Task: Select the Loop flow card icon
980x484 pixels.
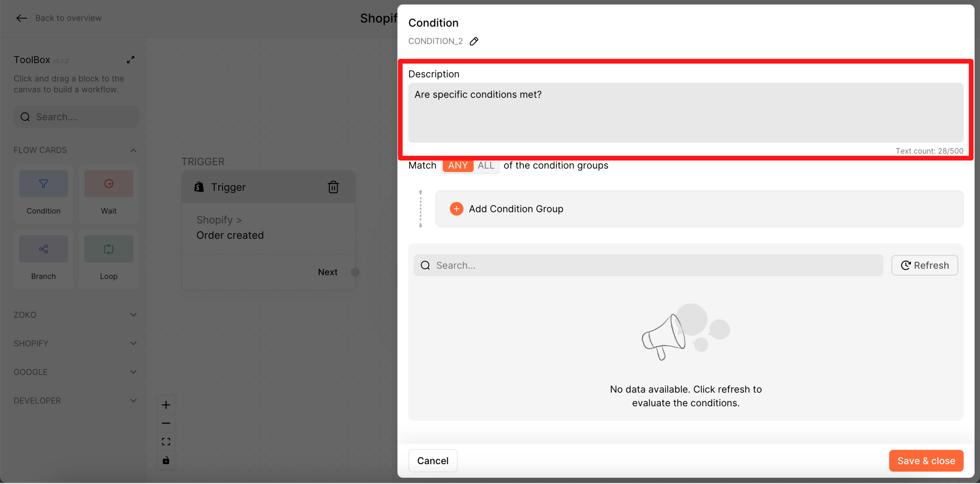Action: [109, 249]
